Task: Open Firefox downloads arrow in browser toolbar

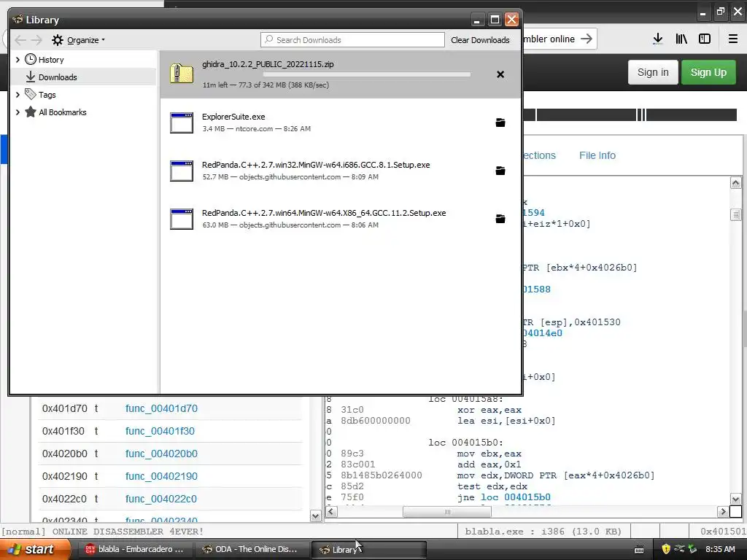Action: pos(658,39)
